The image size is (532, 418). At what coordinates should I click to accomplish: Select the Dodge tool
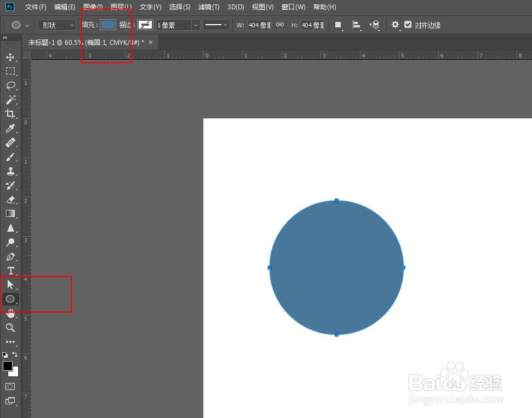coord(10,242)
